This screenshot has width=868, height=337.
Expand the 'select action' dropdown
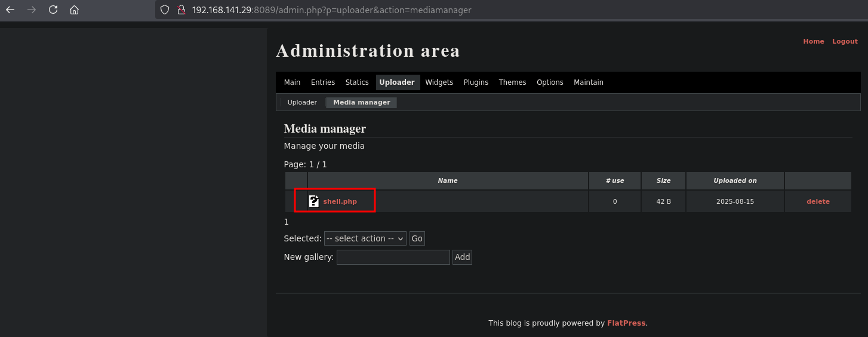tap(365, 238)
